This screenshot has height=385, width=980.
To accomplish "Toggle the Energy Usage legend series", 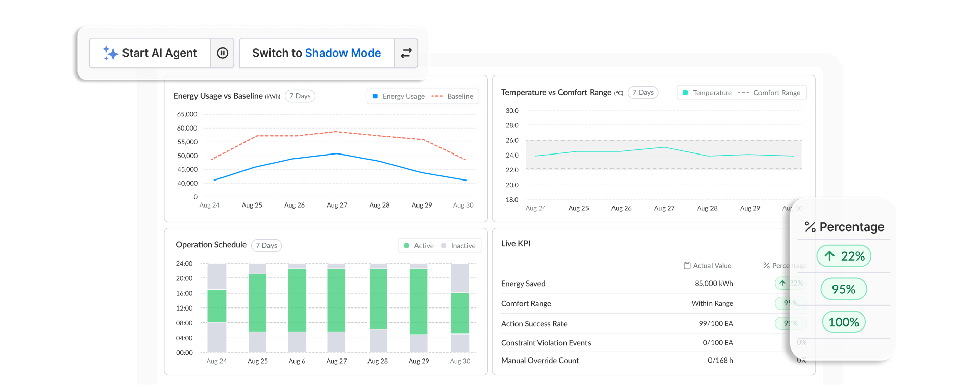I will (399, 96).
